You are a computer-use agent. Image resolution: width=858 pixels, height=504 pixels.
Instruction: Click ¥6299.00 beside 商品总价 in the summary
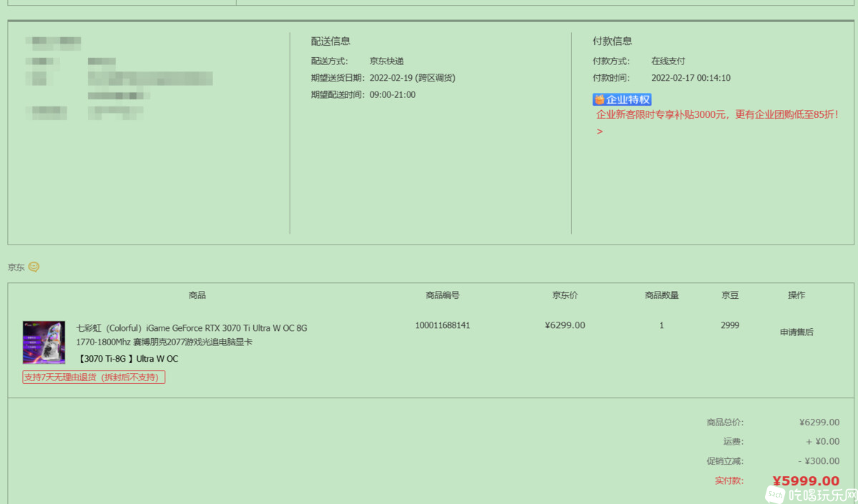pos(819,423)
